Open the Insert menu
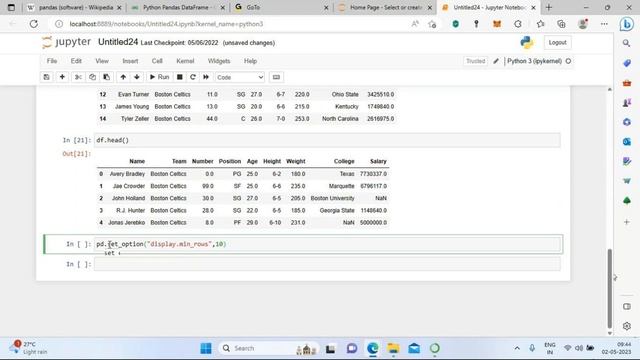The width and height of the screenshot is (640, 360). 130,61
